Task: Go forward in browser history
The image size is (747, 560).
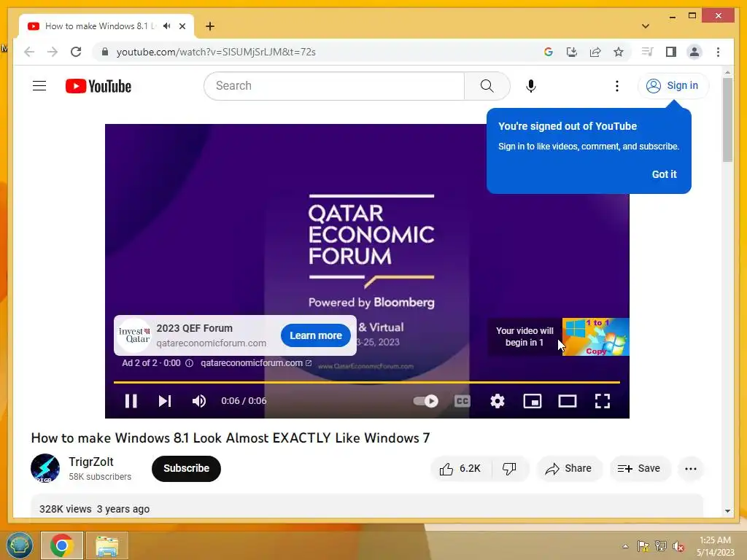Action: point(53,52)
